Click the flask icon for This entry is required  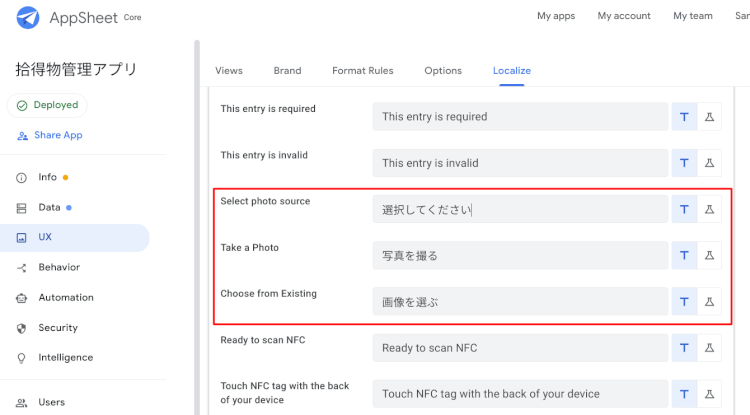[x=709, y=117]
